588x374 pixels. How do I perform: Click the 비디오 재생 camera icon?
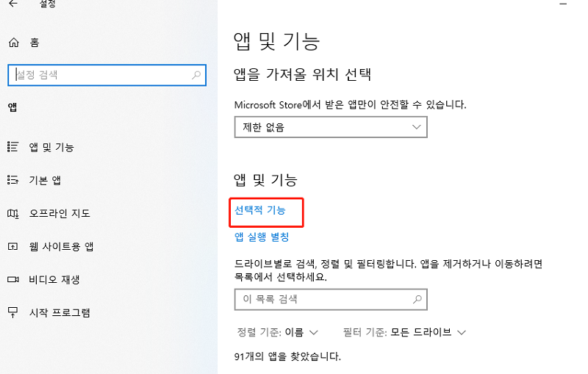pos(12,279)
